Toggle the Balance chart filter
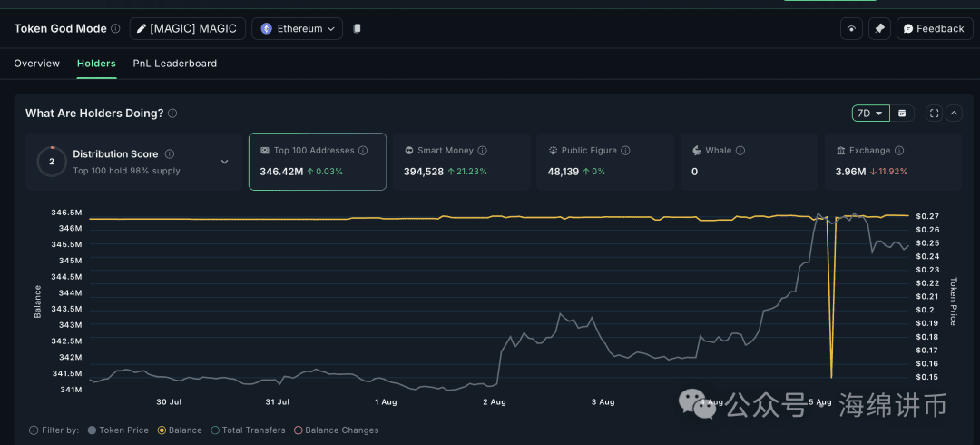Screen dimensions: 980x445 [x=180, y=430]
